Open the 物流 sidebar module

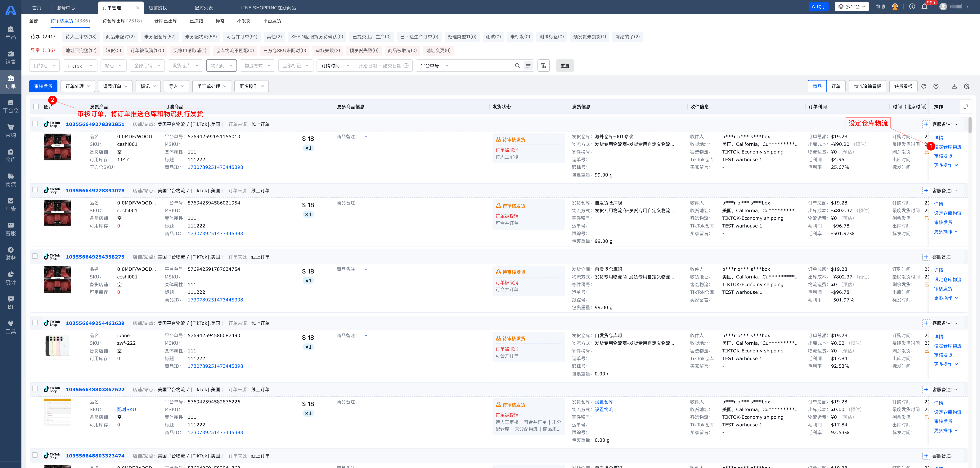click(11, 180)
